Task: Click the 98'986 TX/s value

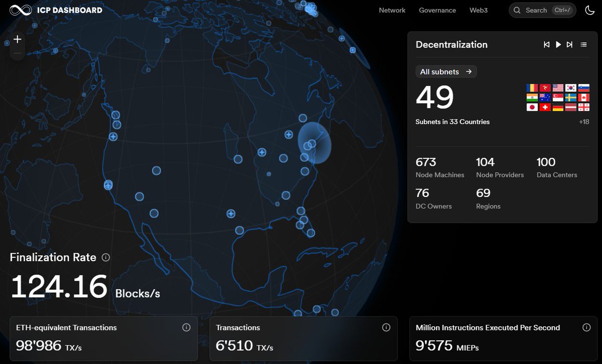Action: pyautogui.click(x=49, y=346)
